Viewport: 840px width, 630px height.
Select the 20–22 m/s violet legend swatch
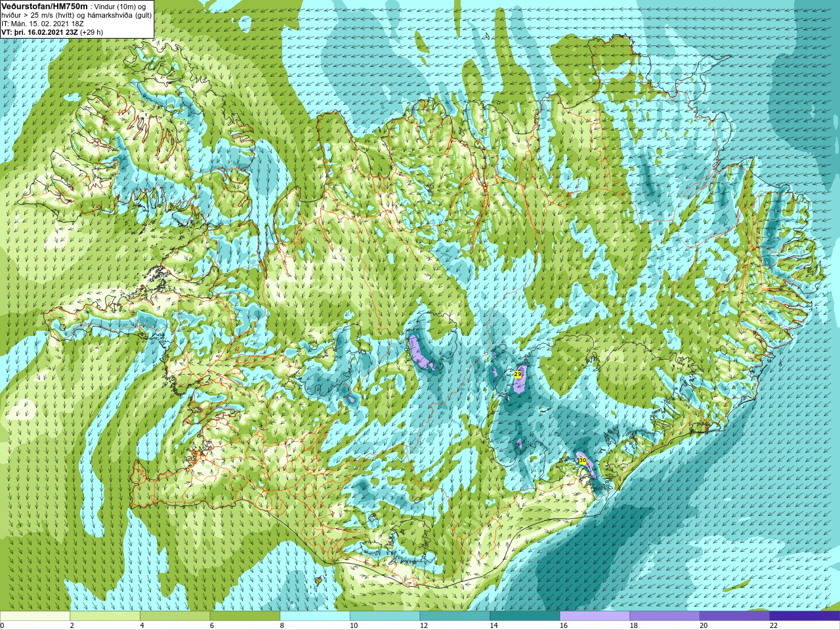tap(735, 616)
